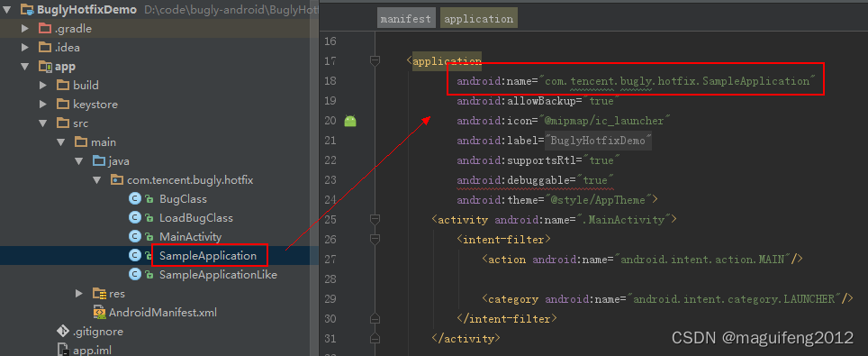This screenshot has width=868, height=356.
Task: Click the build folder icon
Action: coord(63,85)
